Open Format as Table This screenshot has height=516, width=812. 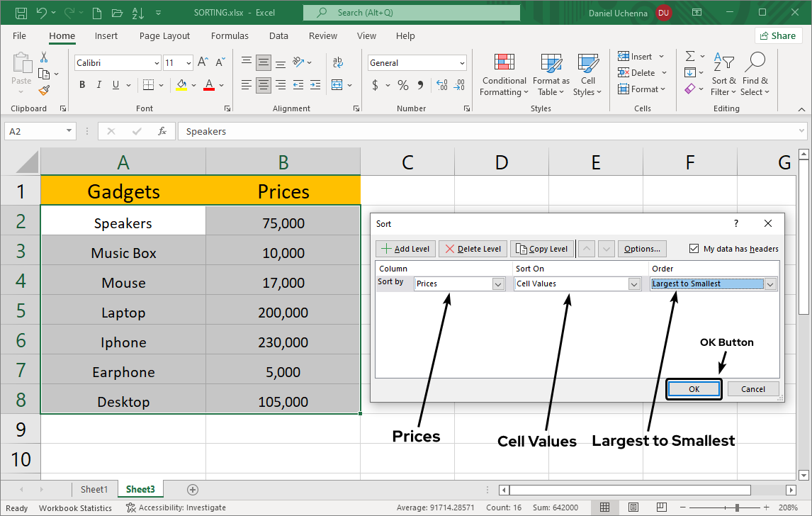551,75
